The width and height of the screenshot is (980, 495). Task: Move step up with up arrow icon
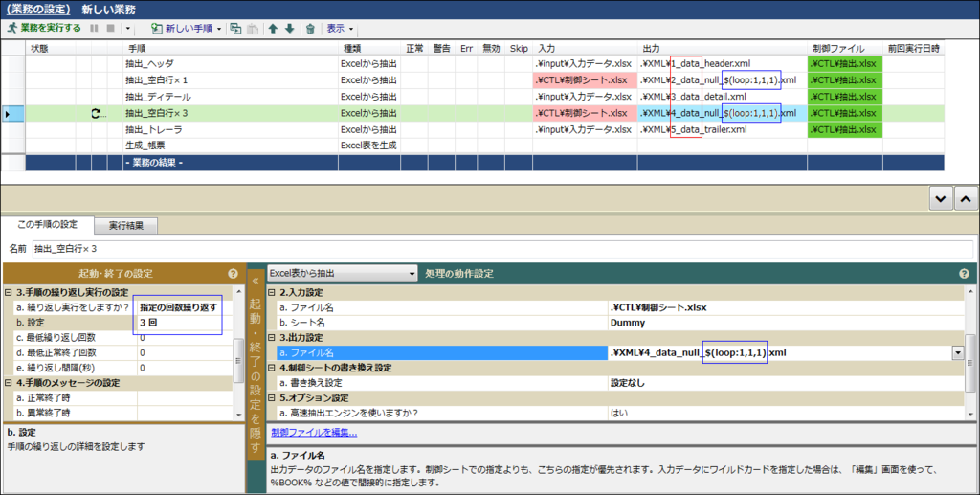[x=273, y=28]
